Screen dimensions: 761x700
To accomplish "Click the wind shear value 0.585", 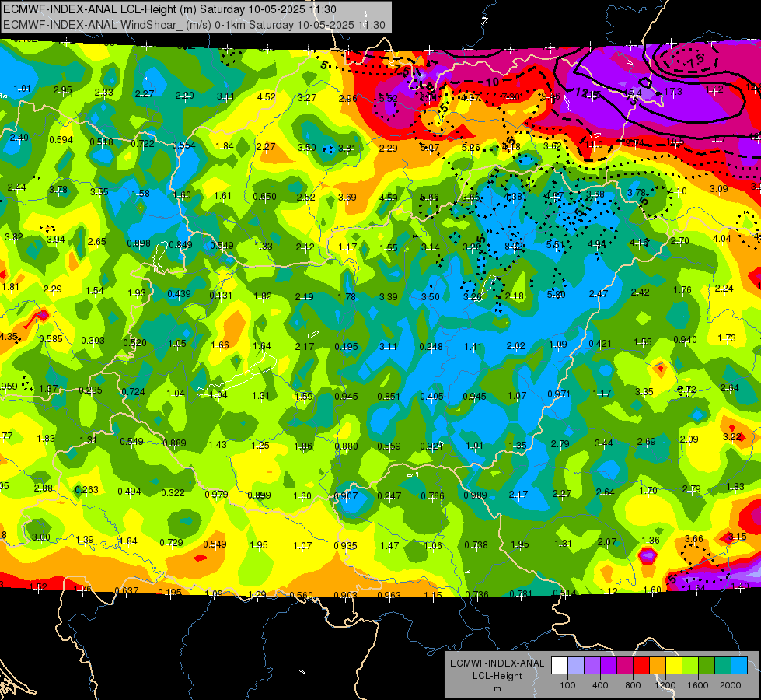I will click(x=51, y=338).
